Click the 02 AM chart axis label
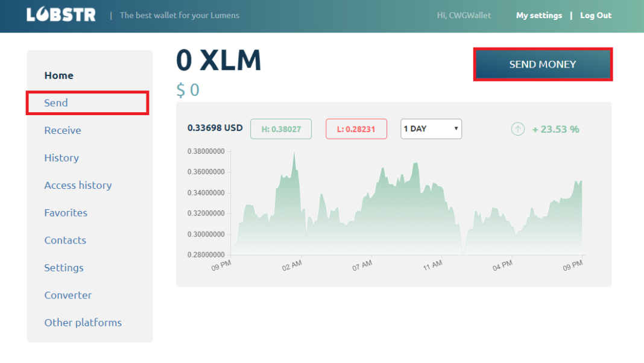 pyautogui.click(x=292, y=266)
